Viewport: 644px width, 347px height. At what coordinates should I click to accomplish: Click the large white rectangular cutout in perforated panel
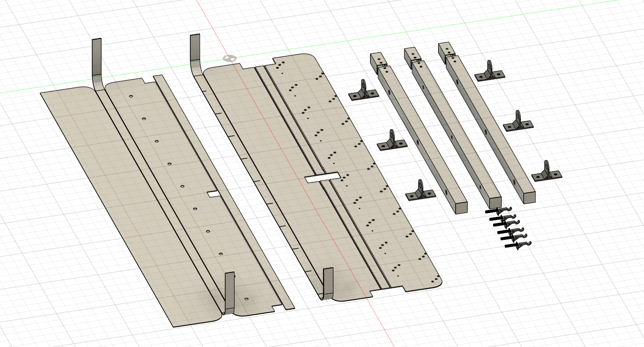click(322, 177)
